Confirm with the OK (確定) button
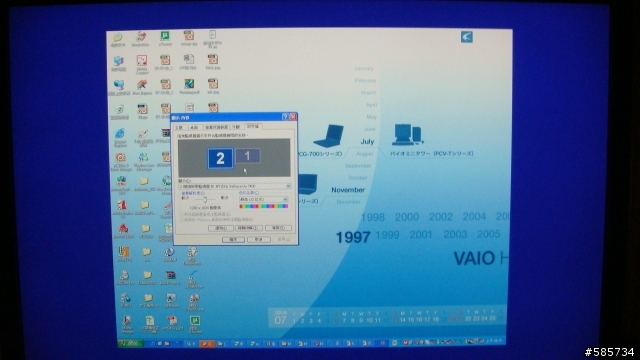The image size is (640, 360). click(x=233, y=240)
